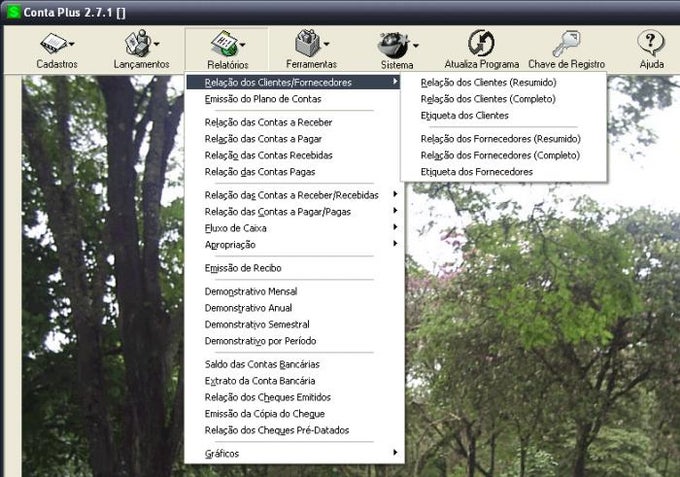
Task: Expand the Lançamentos dropdown arrow
Action: [157, 44]
